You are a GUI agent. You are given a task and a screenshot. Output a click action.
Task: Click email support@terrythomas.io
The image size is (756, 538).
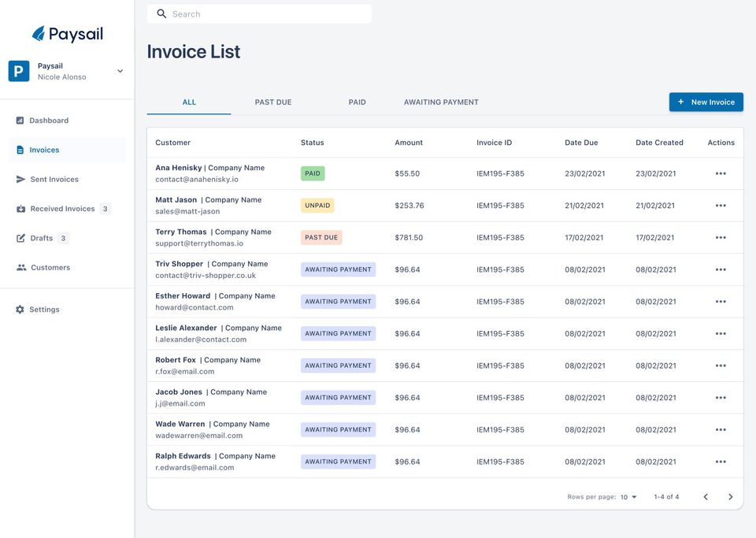tap(199, 243)
